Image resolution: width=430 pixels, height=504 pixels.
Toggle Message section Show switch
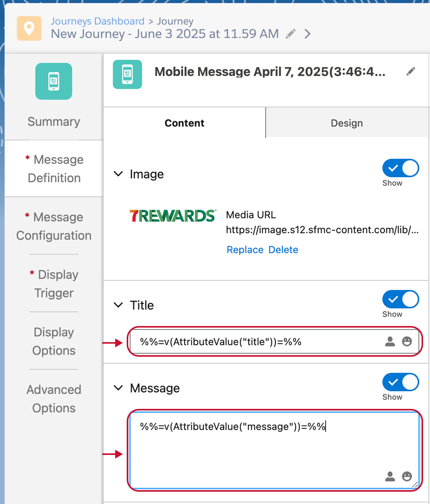click(400, 382)
